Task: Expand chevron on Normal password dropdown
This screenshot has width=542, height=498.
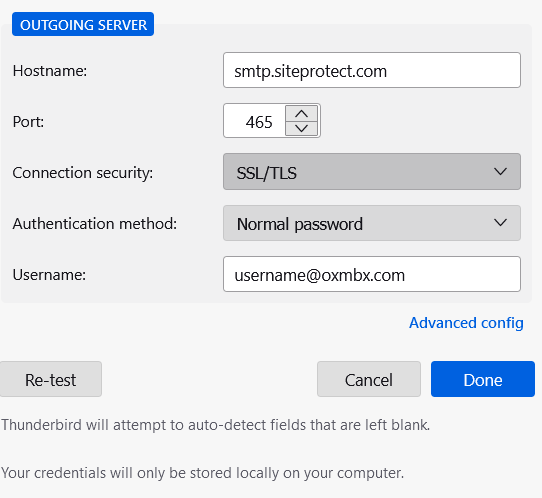Action: (x=500, y=223)
